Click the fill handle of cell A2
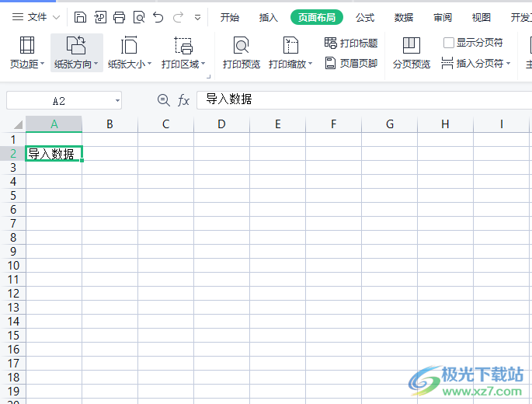The image size is (532, 404). click(82, 161)
